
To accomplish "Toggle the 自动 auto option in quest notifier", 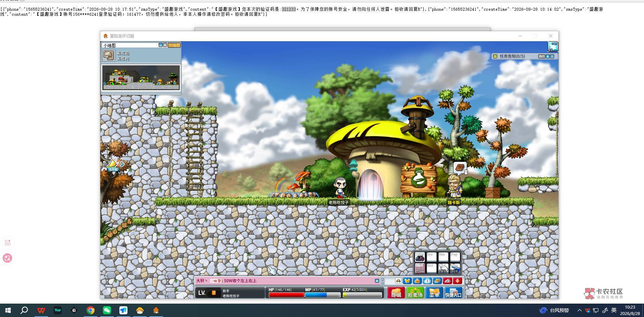I will [x=542, y=56].
